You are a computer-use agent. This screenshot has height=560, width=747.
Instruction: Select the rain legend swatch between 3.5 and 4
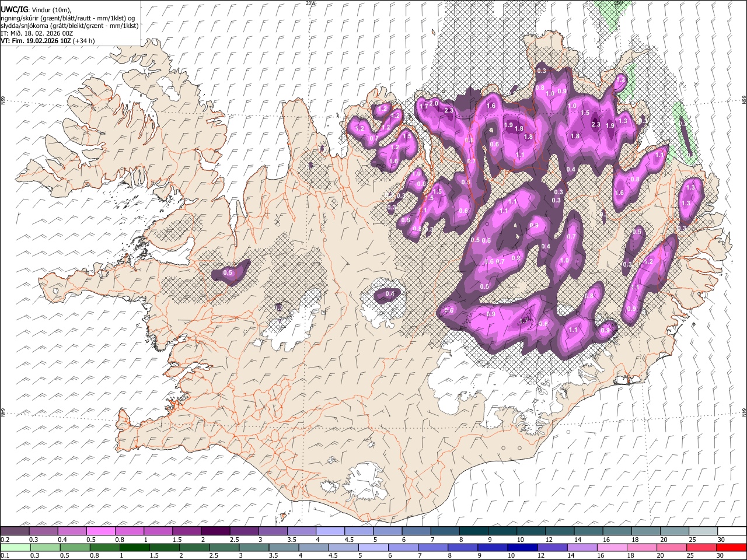point(283,547)
